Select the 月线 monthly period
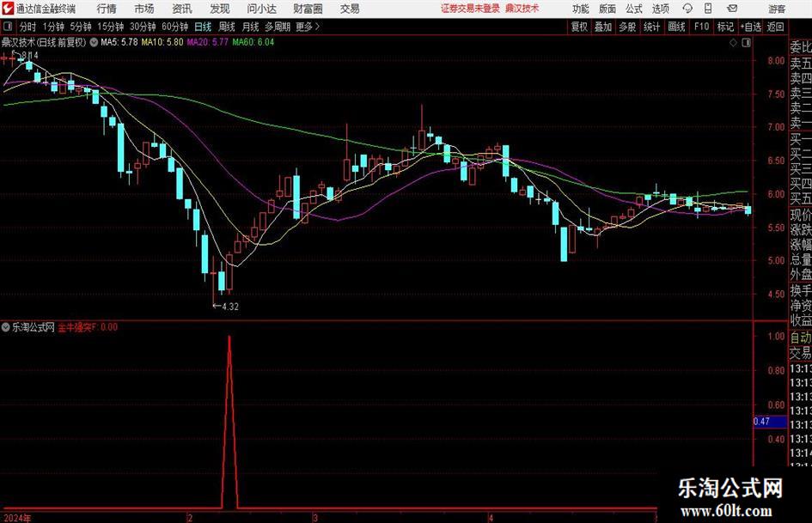Viewport: 812px width, 523px height. (250, 27)
